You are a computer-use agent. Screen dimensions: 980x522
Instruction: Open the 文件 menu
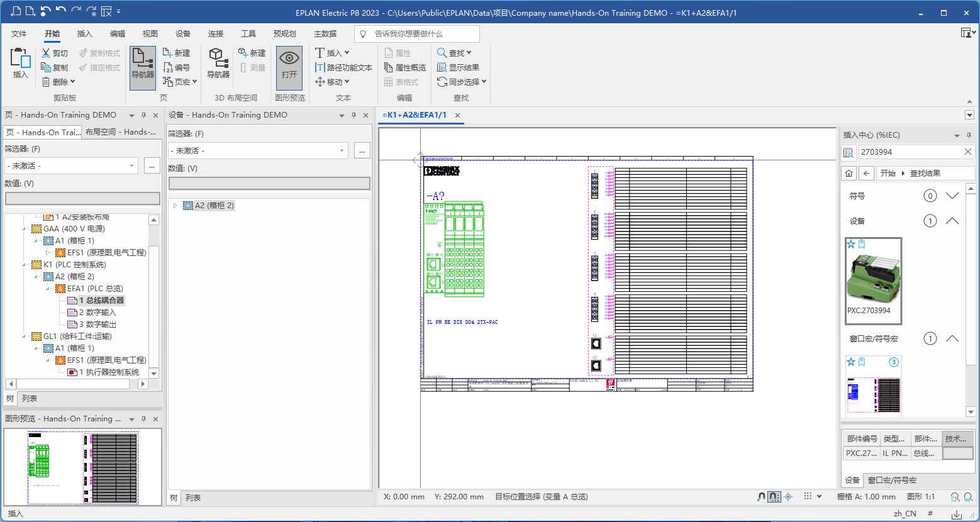[x=19, y=34]
